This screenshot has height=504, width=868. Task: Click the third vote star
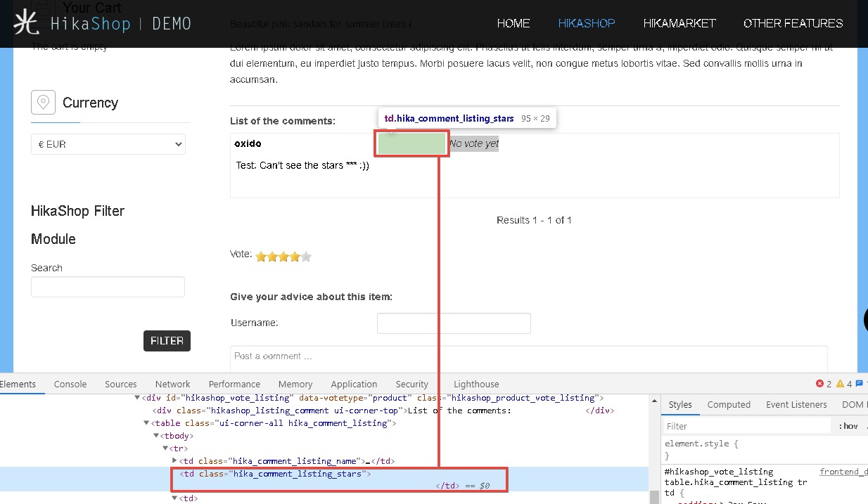click(283, 257)
